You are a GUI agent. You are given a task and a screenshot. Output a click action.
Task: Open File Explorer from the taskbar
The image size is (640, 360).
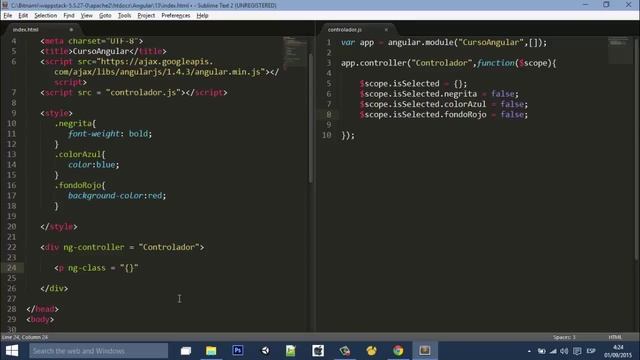pyautogui.click(x=211, y=351)
